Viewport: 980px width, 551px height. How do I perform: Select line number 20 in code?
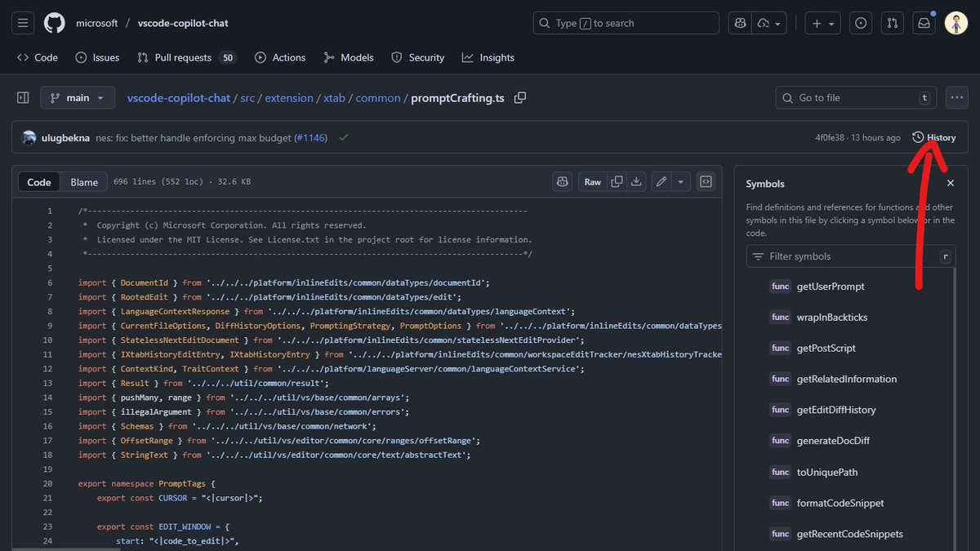(x=49, y=483)
